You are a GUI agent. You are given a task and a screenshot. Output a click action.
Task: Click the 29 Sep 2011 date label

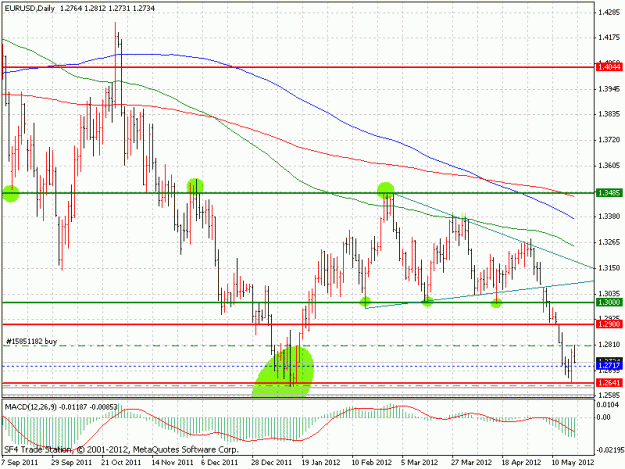[72, 463]
